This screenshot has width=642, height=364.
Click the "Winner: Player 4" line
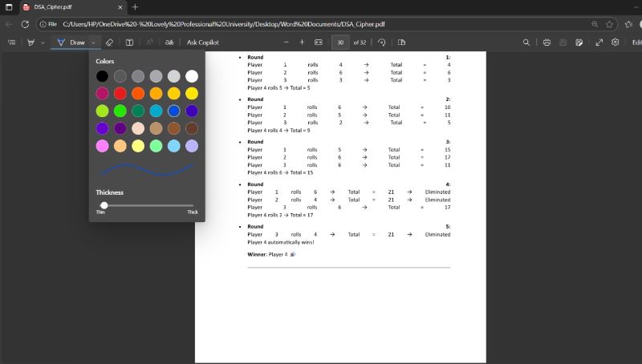pos(271,254)
